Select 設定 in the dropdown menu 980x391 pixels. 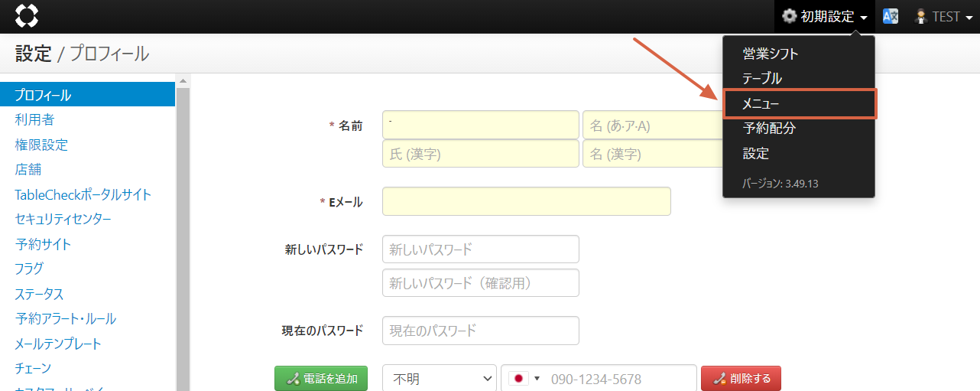[755, 154]
